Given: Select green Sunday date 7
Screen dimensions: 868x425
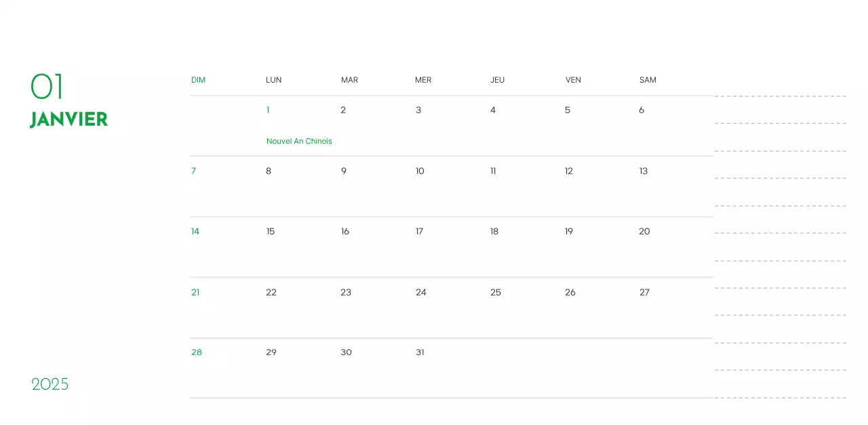Looking at the screenshot, I should tap(193, 171).
